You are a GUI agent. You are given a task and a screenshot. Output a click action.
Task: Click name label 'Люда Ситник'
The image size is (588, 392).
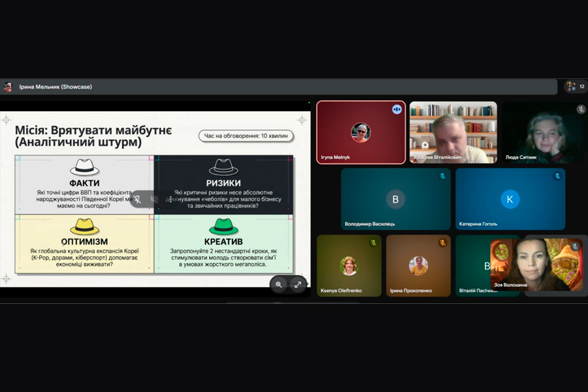click(521, 157)
